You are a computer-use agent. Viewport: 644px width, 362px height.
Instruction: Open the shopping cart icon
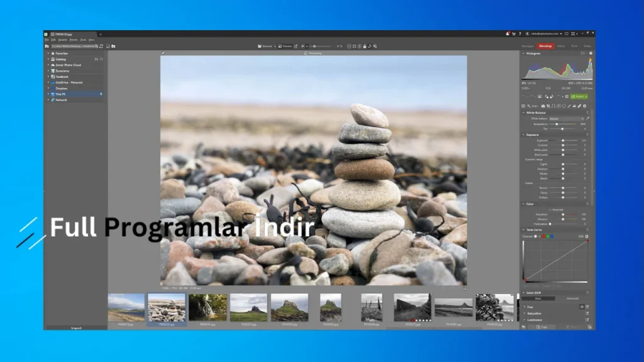(x=513, y=34)
